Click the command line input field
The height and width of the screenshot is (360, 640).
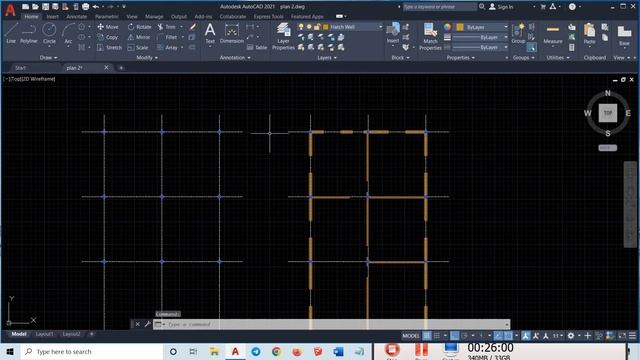pyautogui.click(x=331, y=324)
